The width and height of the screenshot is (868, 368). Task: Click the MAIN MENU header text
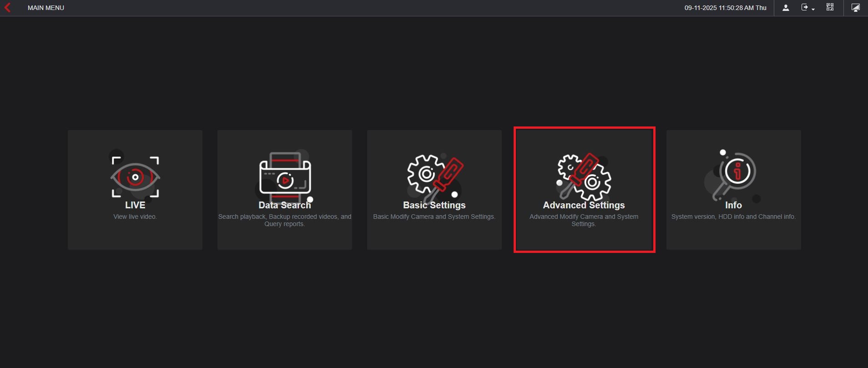click(46, 8)
